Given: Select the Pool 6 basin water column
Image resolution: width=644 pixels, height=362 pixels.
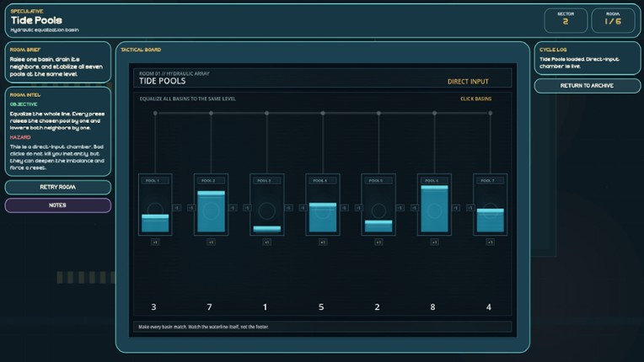Looking at the screenshot, I should tap(434, 209).
